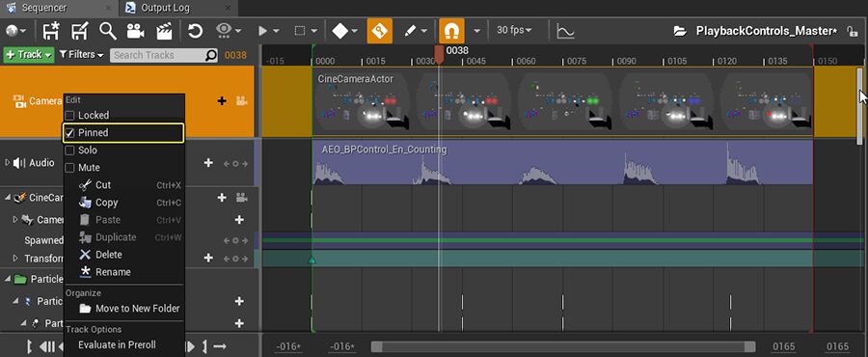
Task: Click the camera icon on CineCameraActor row
Action: [x=241, y=197]
